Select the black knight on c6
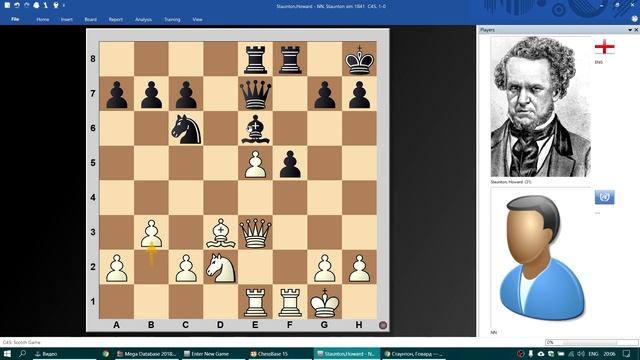Screen dimensions: 640x360 (186, 128)
